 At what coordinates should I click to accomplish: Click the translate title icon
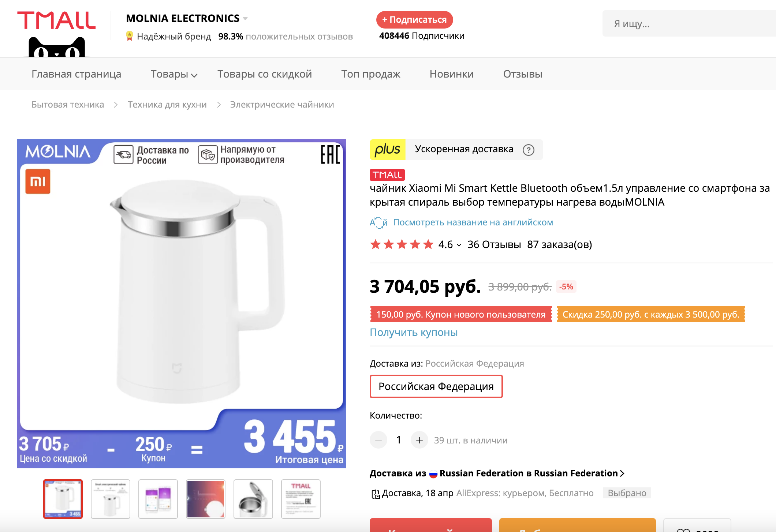(x=378, y=222)
